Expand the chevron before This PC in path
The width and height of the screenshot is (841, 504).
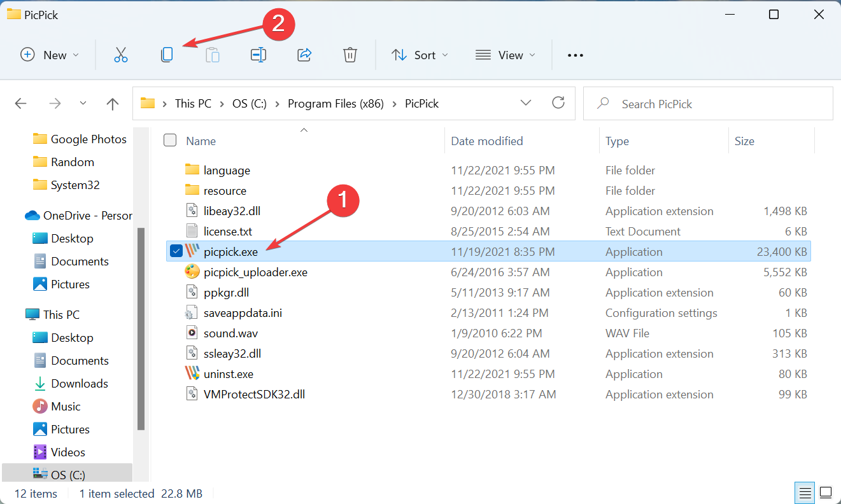(x=165, y=104)
